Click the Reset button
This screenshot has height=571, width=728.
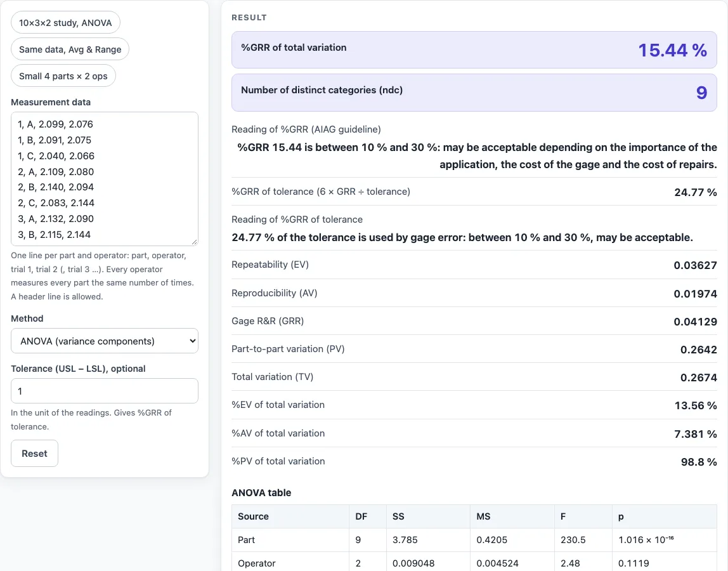pos(34,454)
